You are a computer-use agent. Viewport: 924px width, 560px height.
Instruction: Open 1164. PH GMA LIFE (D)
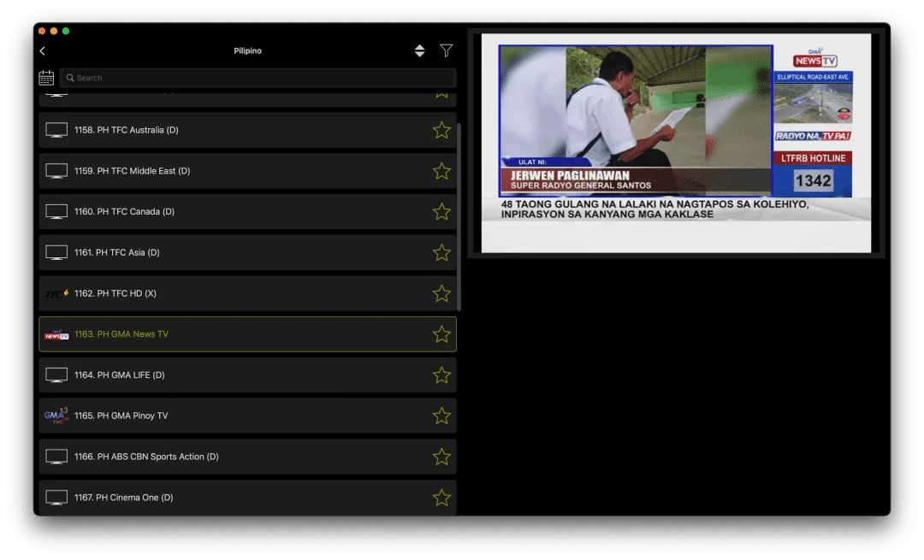247,375
